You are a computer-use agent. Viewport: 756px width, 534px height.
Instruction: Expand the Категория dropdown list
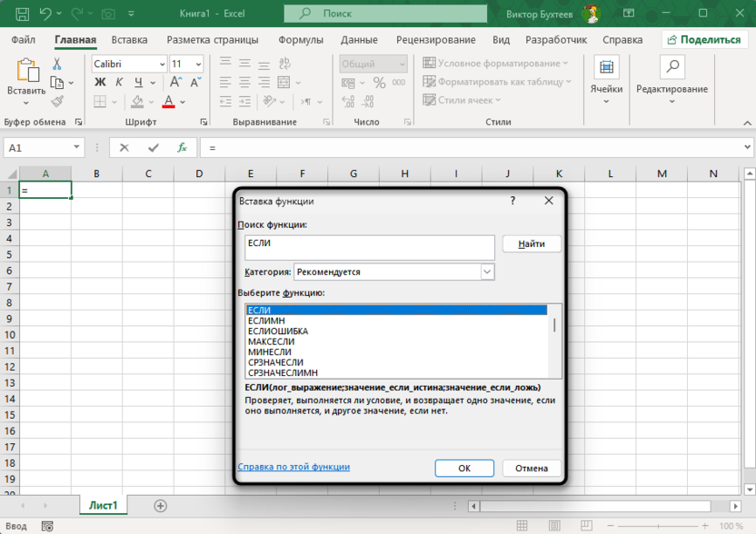tap(487, 272)
